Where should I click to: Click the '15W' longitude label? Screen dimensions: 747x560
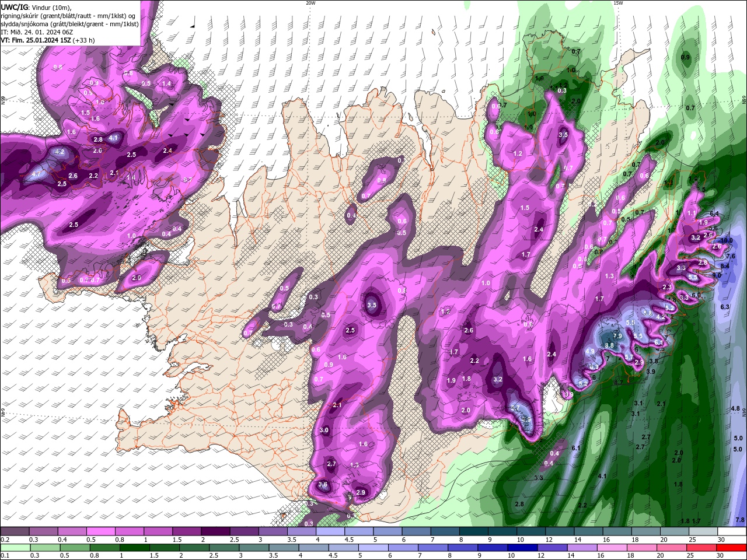point(618,3)
